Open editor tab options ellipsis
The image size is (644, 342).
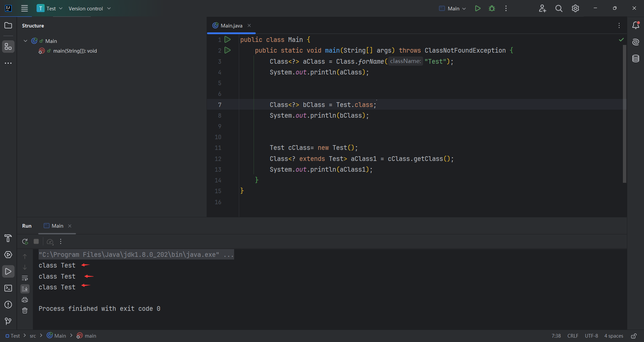[619, 25]
